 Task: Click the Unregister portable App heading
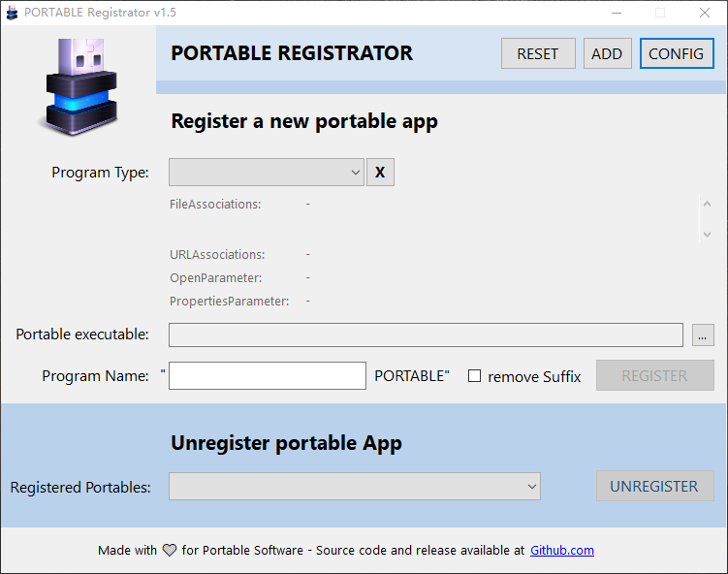(286, 443)
